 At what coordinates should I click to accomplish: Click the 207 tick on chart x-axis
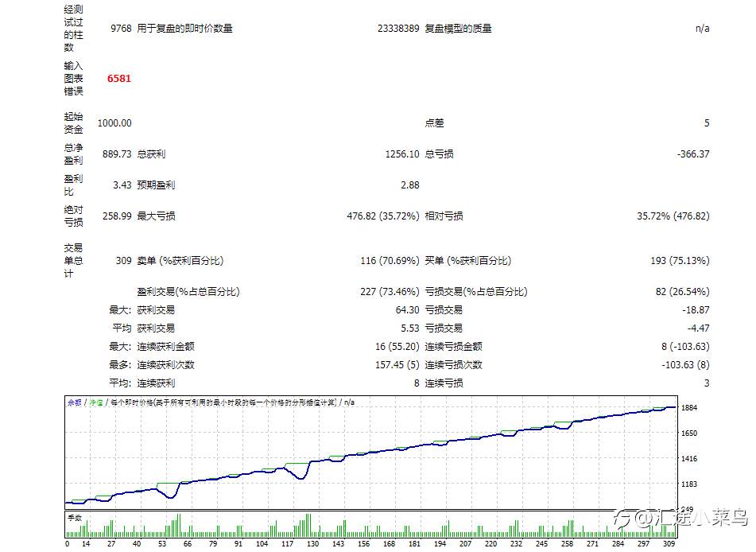[x=465, y=544]
